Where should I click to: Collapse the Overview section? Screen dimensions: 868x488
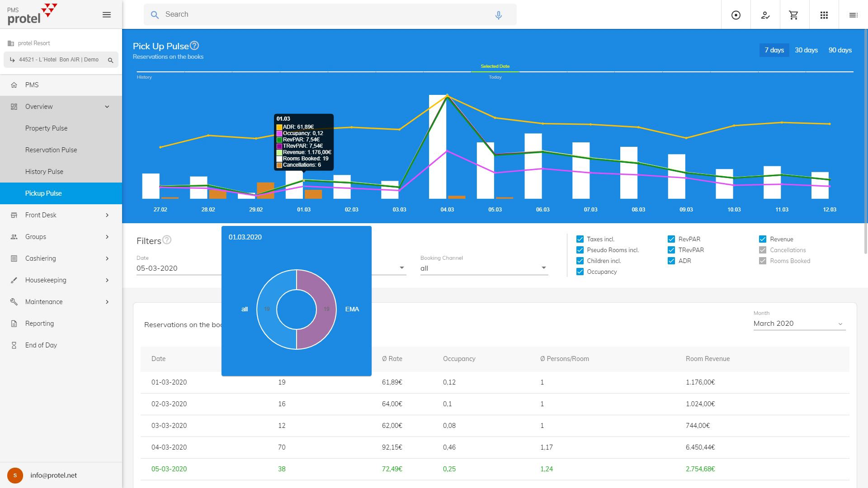click(107, 107)
